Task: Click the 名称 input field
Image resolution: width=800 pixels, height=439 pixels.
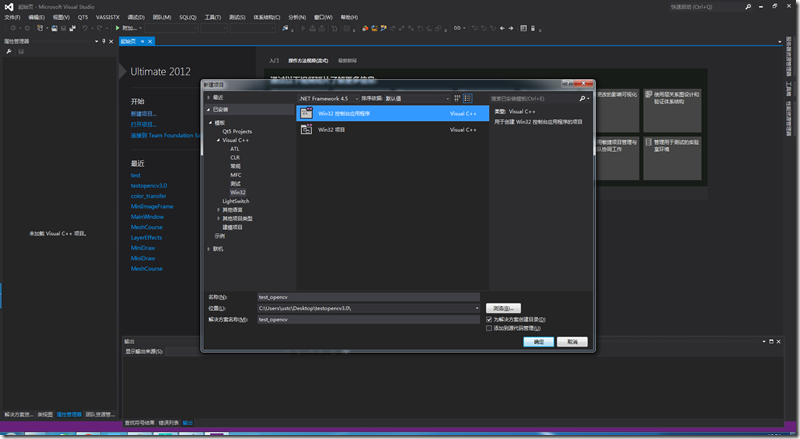Action: (x=368, y=297)
